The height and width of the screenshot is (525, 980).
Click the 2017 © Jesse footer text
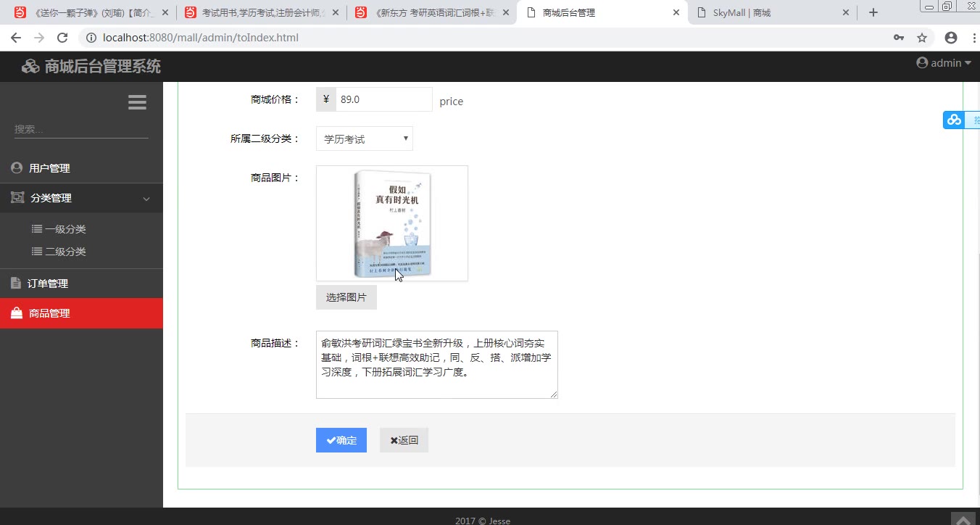coord(483,520)
